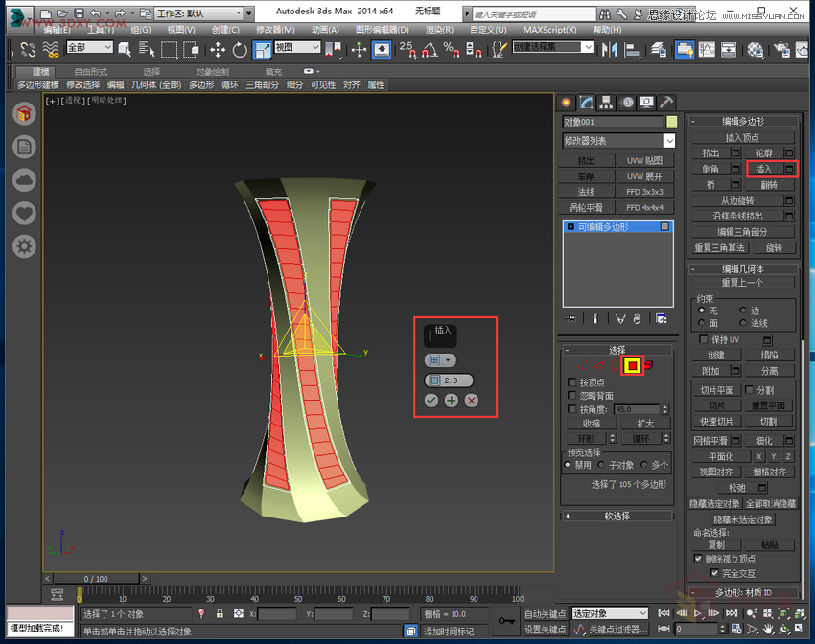Open the inset type dropdown in the caddy
The image size is (815, 644).
coord(448,360)
